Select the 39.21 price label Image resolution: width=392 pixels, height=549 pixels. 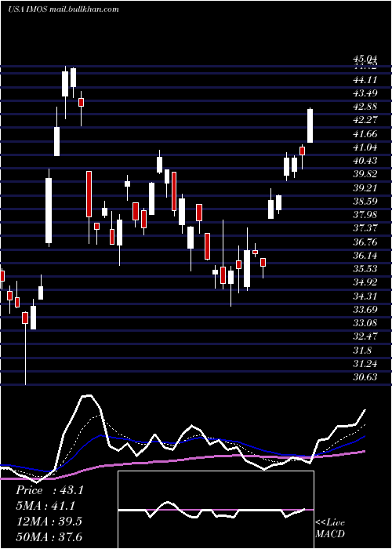[x=365, y=188]
